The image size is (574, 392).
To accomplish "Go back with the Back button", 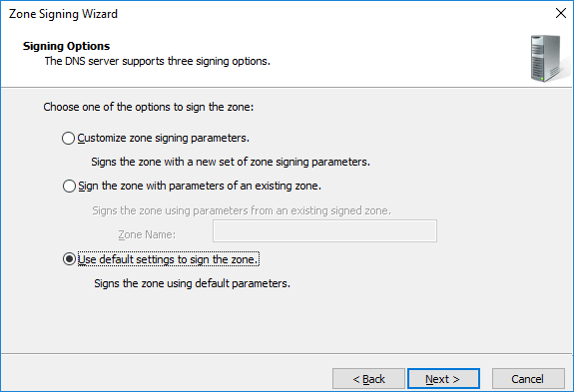I will coord(368,379).
